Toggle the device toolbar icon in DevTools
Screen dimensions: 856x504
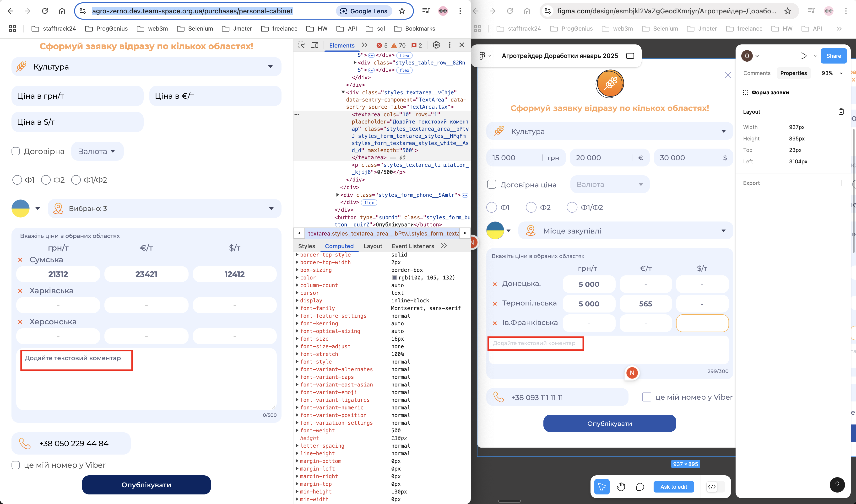[x=314, y=45]
